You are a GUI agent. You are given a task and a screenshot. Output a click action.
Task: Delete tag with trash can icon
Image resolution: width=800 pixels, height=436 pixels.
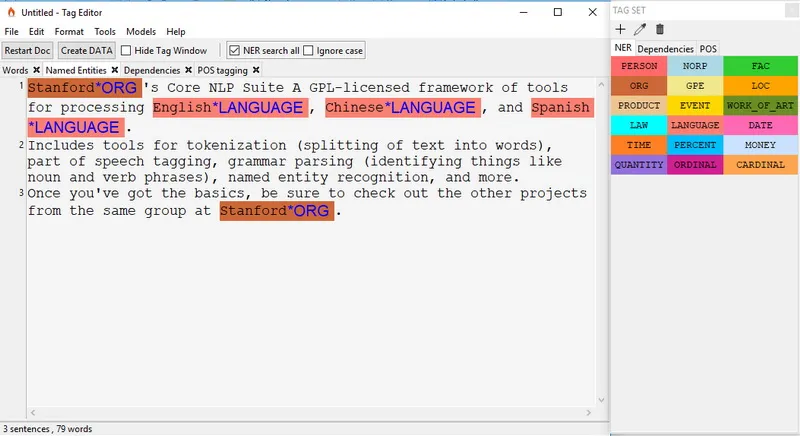pos(660,30)
